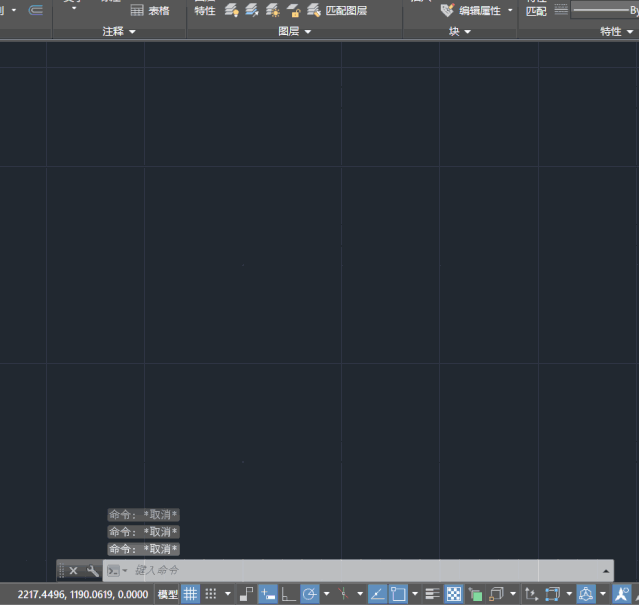The image size is (639, 605).
Task: Toggle snap mode dotted grid icon
Action: point(211,594)
